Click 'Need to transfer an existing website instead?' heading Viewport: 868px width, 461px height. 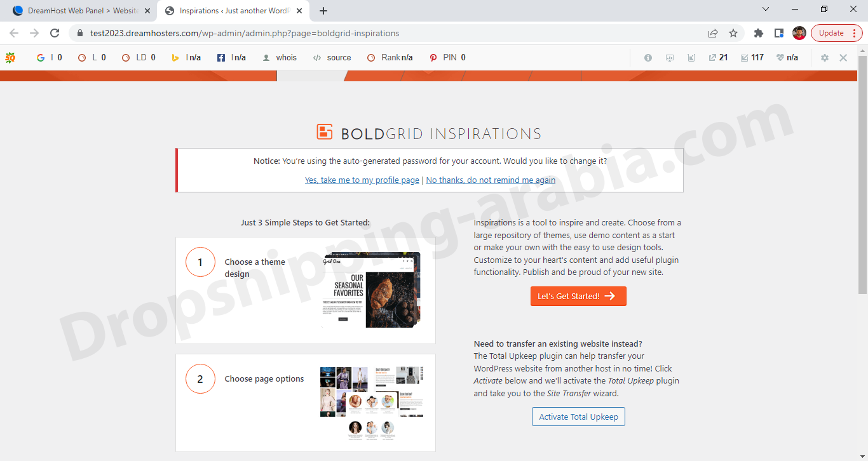tap(558, 344)
